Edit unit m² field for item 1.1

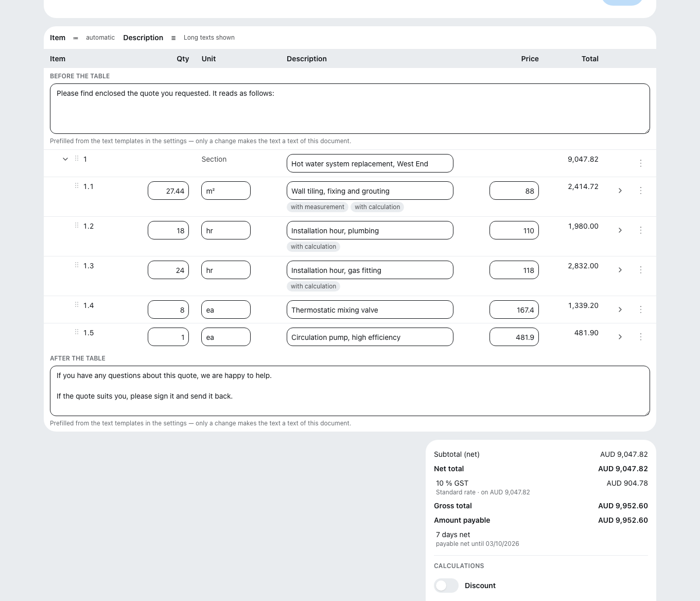226,191
